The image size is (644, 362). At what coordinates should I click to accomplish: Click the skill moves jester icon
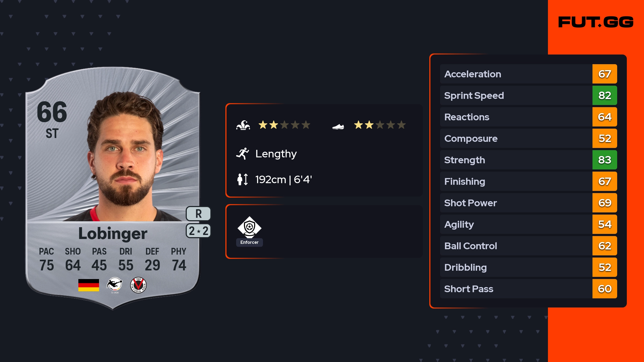(x=243, y=125)
